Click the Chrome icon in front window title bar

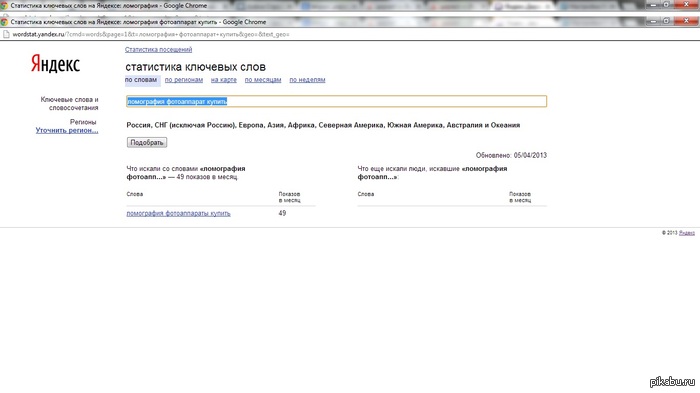[4, 21]
